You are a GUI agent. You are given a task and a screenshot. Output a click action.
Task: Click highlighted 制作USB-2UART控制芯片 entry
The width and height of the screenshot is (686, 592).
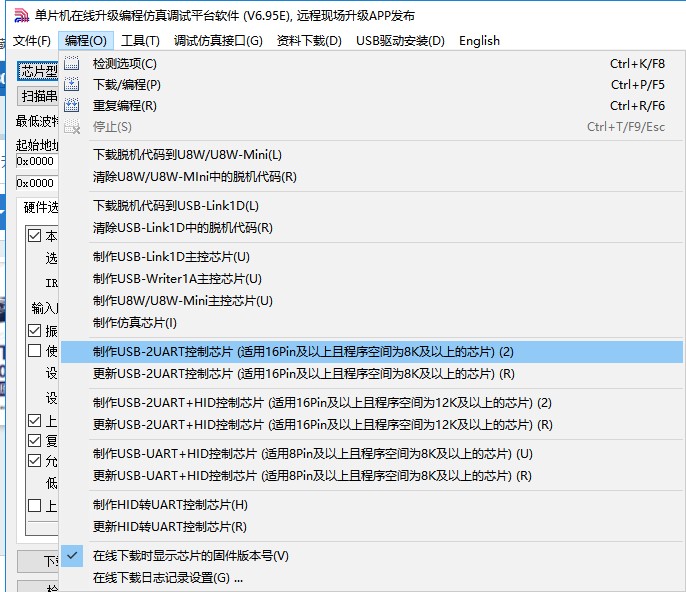point(372,352)
